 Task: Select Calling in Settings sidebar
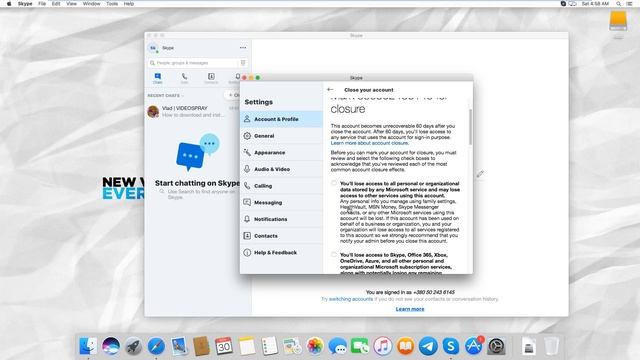pyautogui.click(x=281, y=186)
